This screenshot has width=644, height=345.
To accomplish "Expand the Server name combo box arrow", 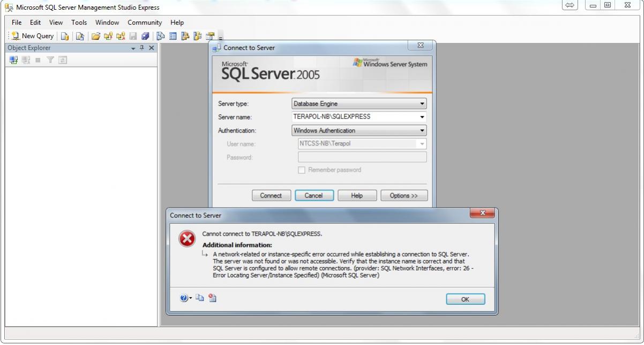I will [422, 117].
